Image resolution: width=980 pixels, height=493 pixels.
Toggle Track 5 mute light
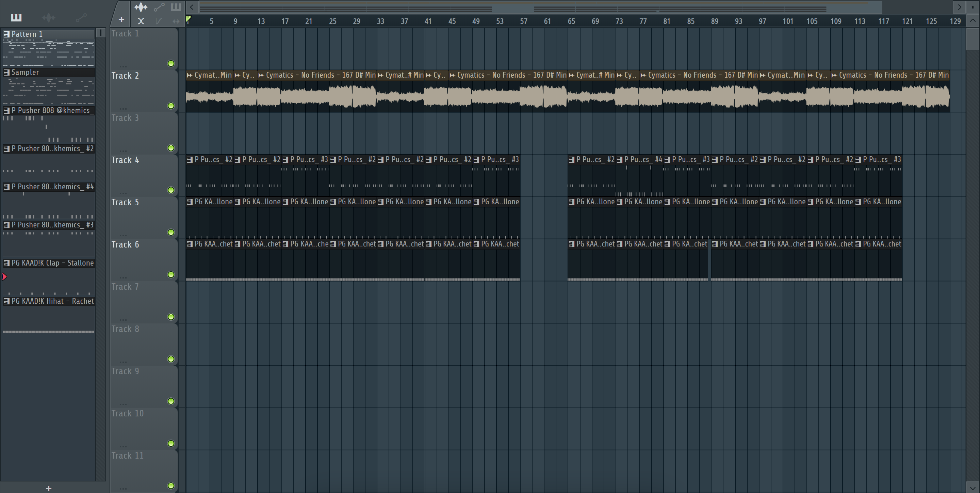(x=171, y=233)
